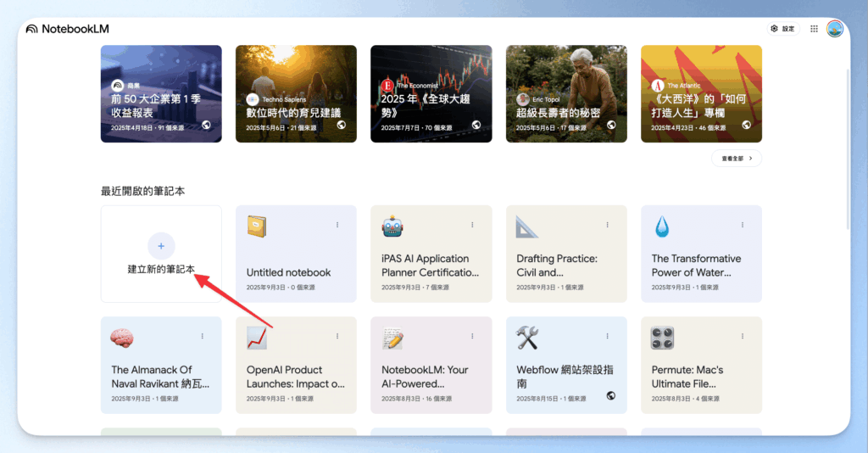Image resolution: width=868 pixels, height=453 pixels.
Task: Open more options for Drafting Practice notebook
Action: click(x=607, y=225)
